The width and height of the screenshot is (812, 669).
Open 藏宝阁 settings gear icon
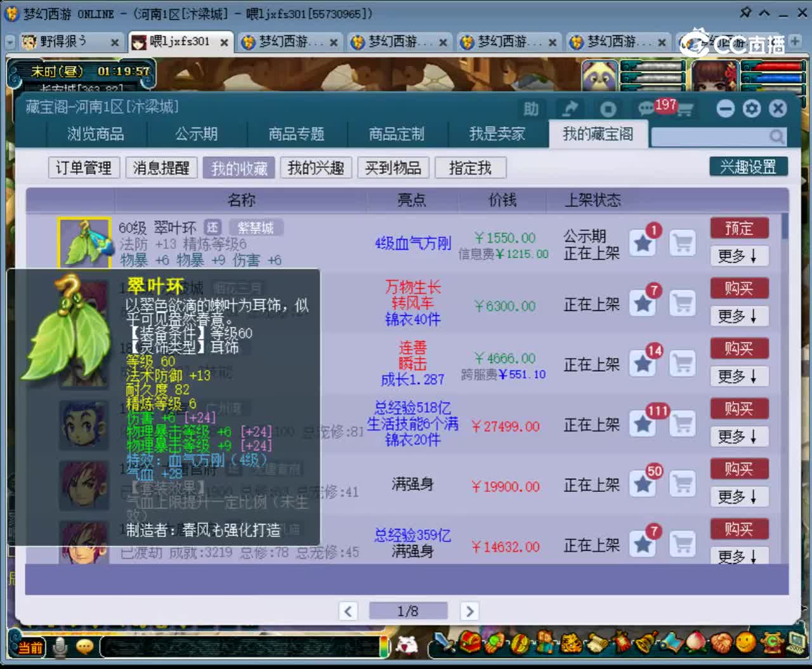752,109
